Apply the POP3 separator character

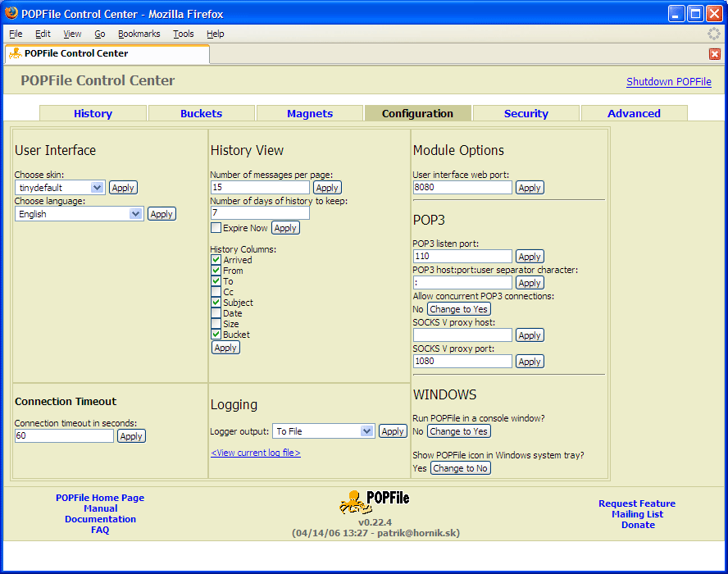[x=530, y=283]
